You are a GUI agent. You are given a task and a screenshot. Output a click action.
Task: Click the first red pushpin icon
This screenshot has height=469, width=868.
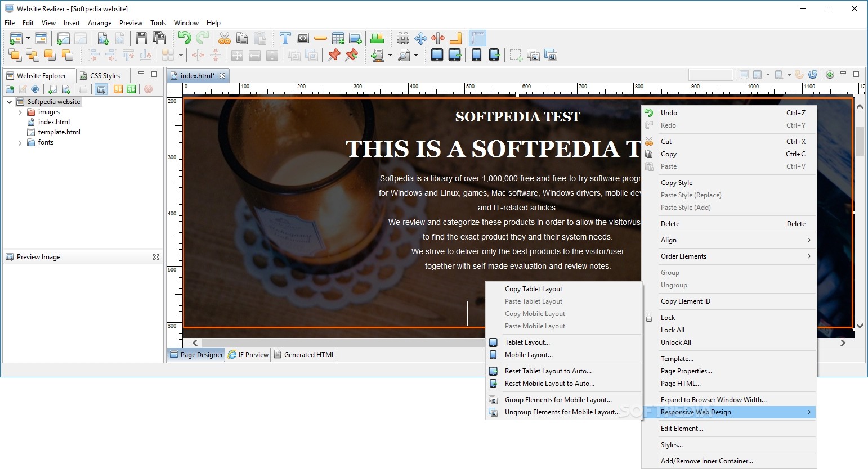(x=334, y=55)
